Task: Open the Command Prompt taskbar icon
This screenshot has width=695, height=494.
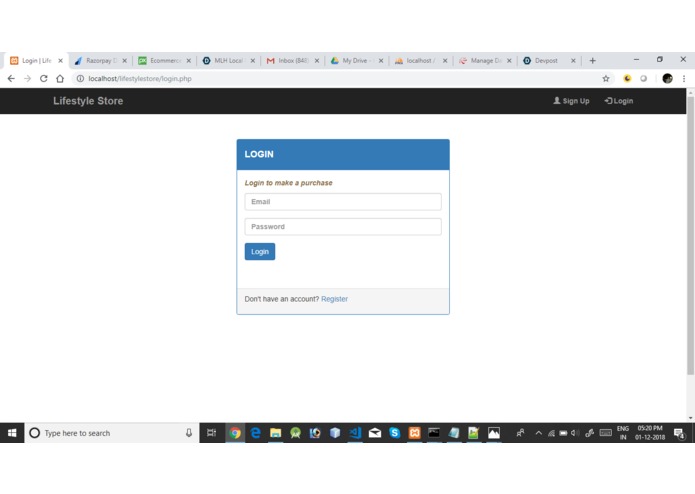Action: (x=434, y=433)
